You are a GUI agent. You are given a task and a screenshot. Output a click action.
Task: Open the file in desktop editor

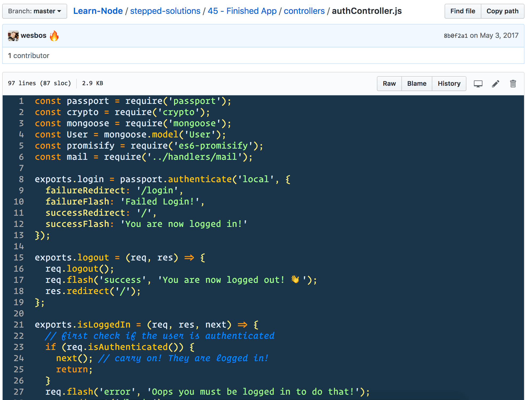click(x=478, y=83)
